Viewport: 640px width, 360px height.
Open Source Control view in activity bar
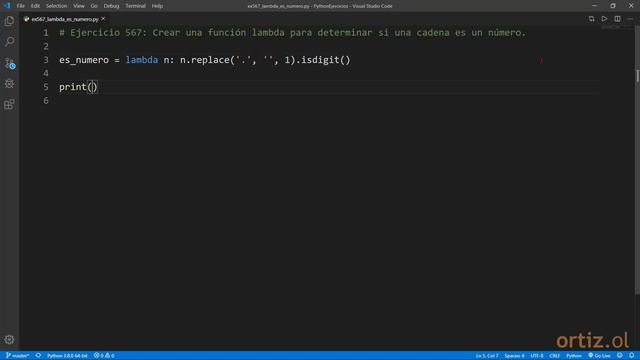[9, 63]
